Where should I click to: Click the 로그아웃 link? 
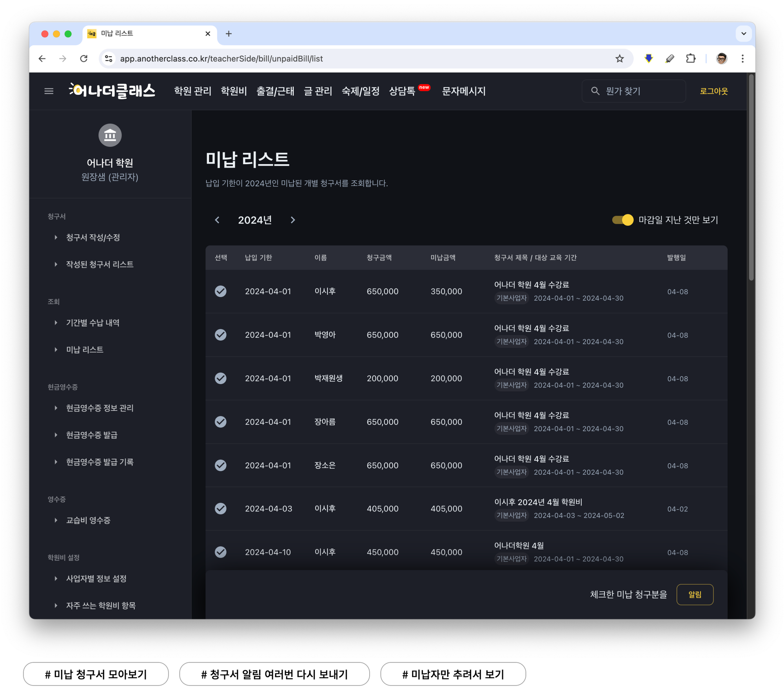[713, 91]
